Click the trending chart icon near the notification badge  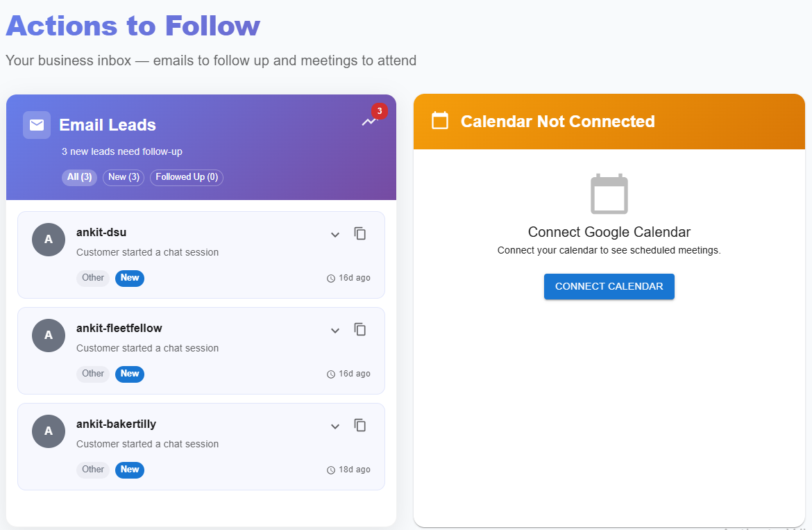coord(369,122)
